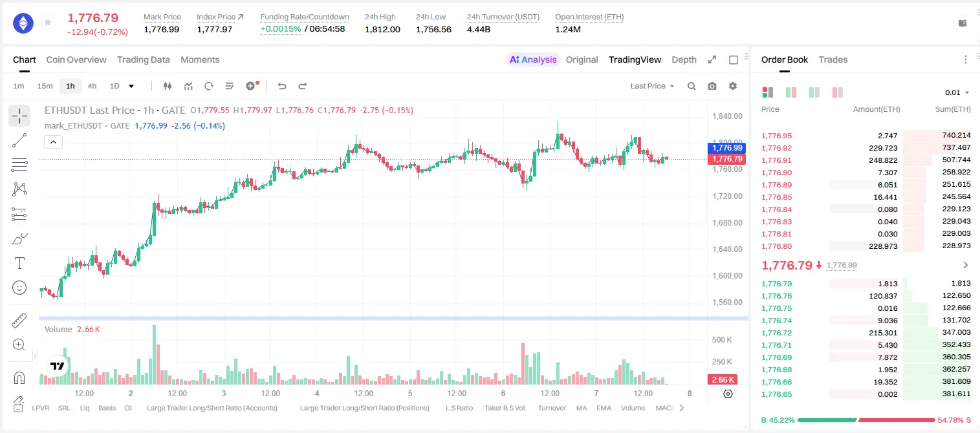Select the 4h timeframe
Image resolution: width=980 pixels, height=433 pixels.
coord(92,86)
